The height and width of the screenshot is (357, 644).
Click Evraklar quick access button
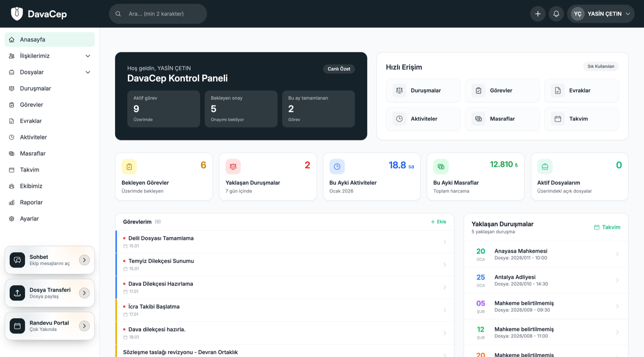[x=582, y=91]
